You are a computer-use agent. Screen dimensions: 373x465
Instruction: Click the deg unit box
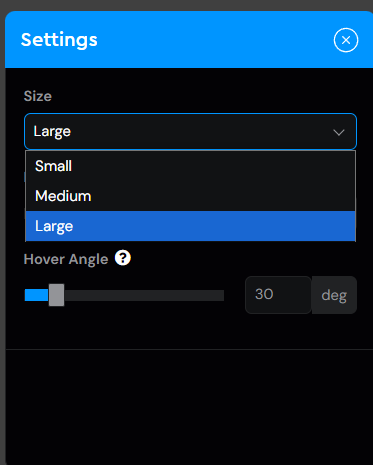coord(334,295)
